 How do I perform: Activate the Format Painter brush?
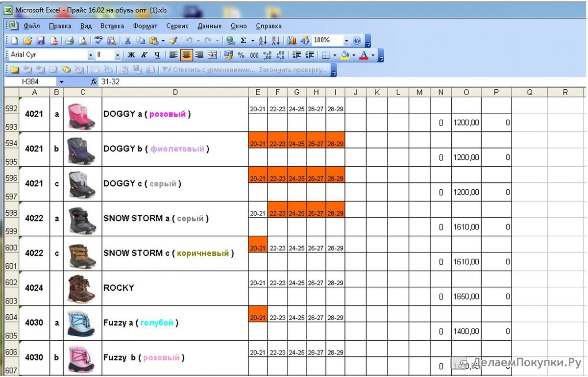(173, 41)
